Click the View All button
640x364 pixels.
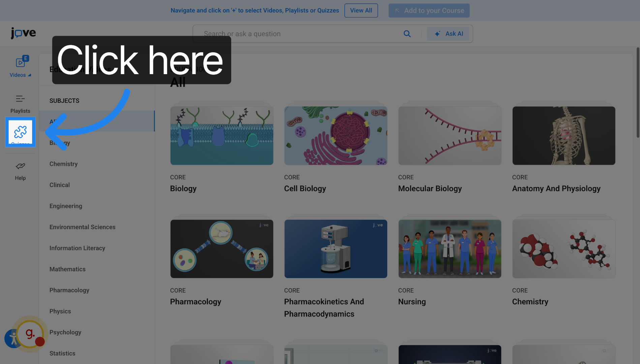coord(361,10)
